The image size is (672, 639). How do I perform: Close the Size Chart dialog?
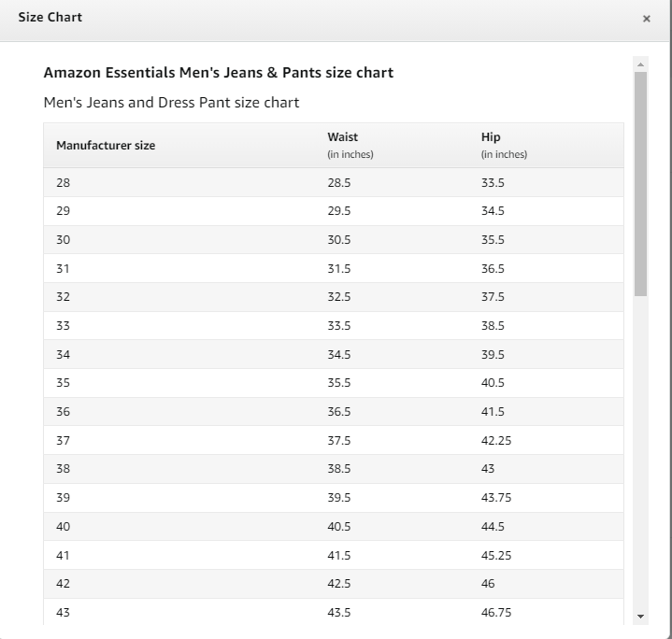646,19
